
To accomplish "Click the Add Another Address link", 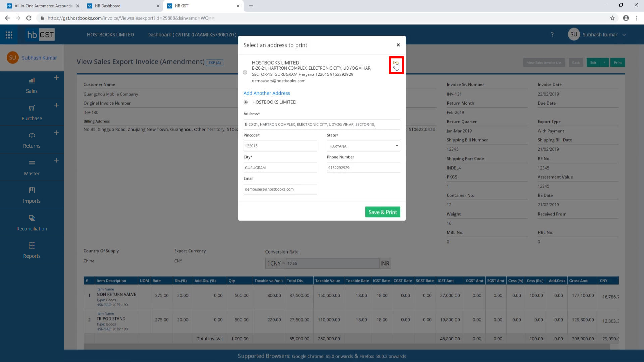I will tap(267, 93).
